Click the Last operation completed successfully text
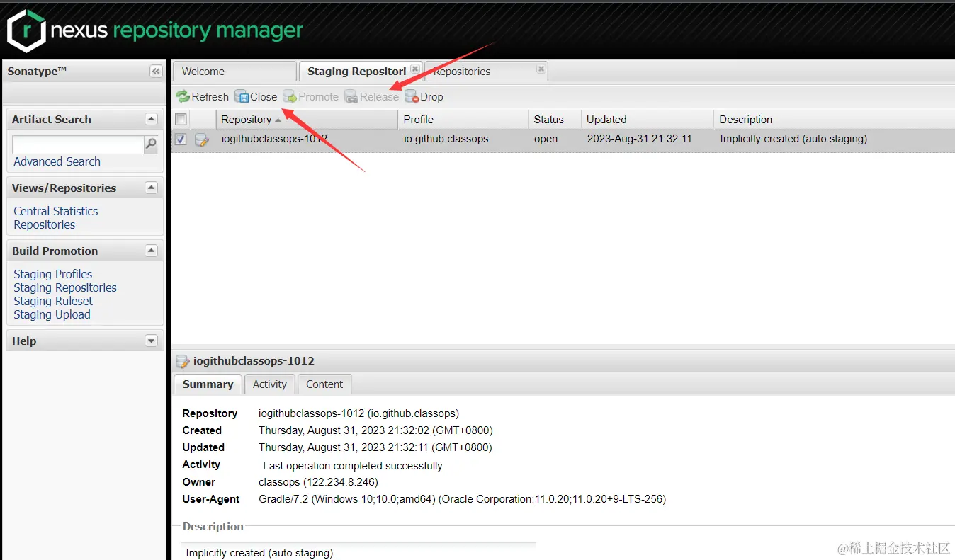This screenshot has height=560, width=955. coord(353,466)
